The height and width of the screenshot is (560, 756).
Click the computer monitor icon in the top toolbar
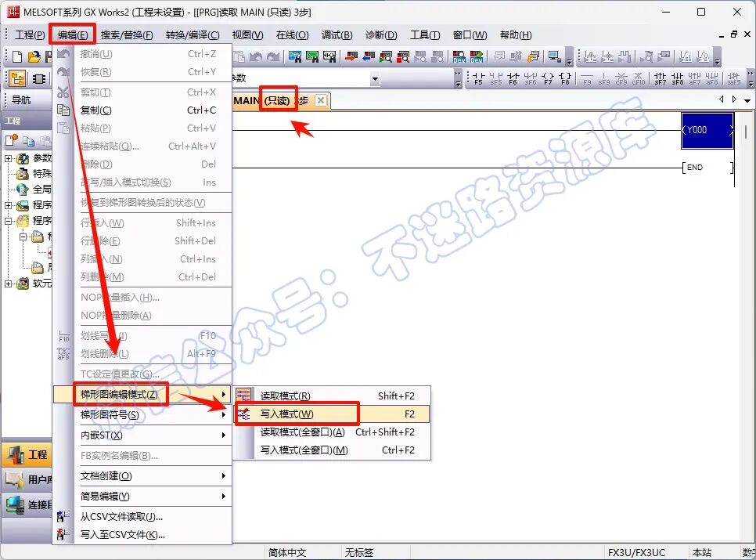(554, 57)
